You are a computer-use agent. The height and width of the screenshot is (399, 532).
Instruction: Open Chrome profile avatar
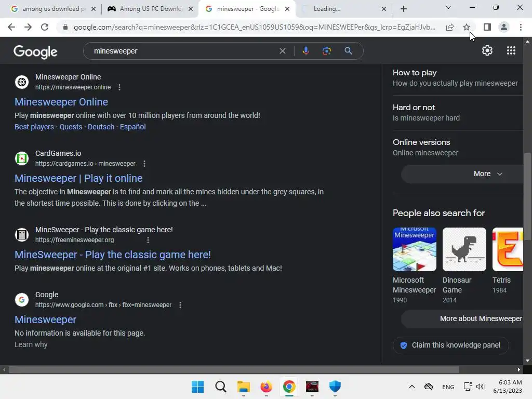tap(504, 27)
